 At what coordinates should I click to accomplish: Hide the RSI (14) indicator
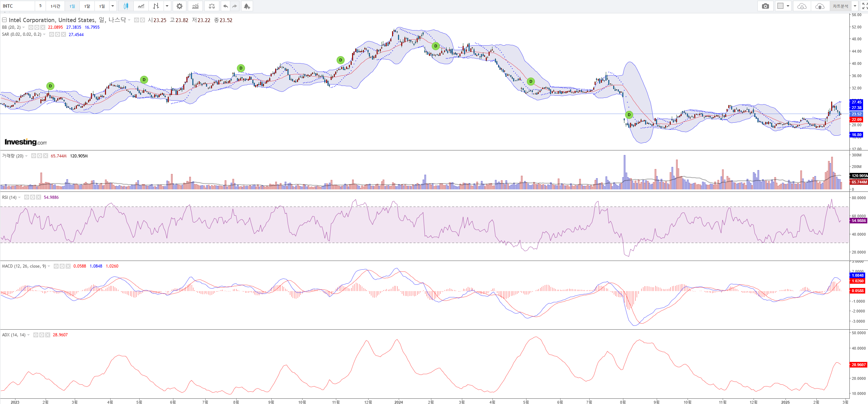pyautogui.click(x=27, y=197)
